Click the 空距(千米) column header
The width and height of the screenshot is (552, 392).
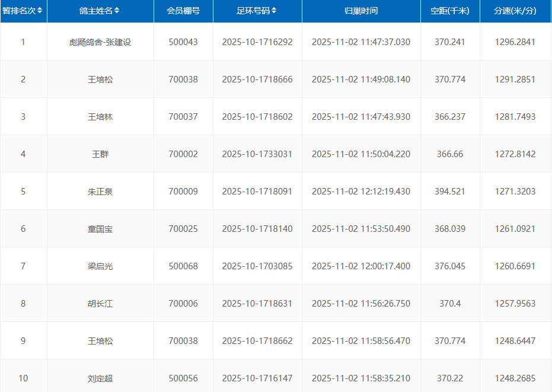pyautogui.click(x=449, y=11)
